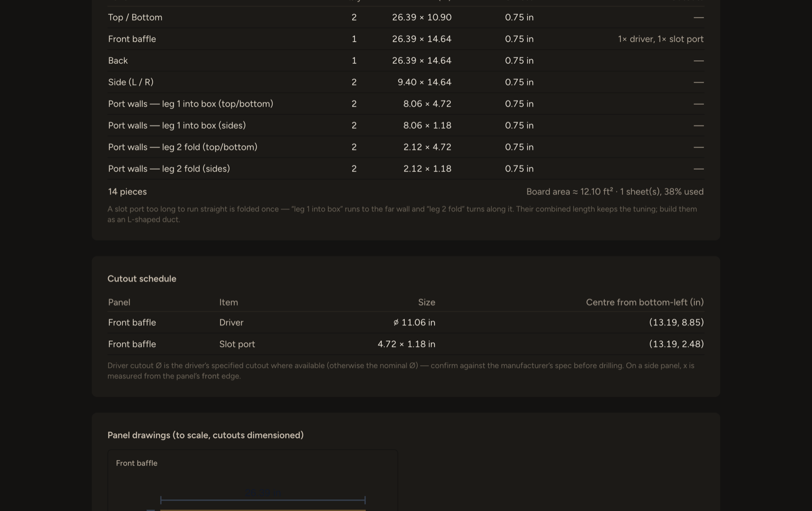The width and height of the screenshot is (812, 511).
Task: Click the 9.40 × 14.64 dimension cell
Action: (424, 82)
